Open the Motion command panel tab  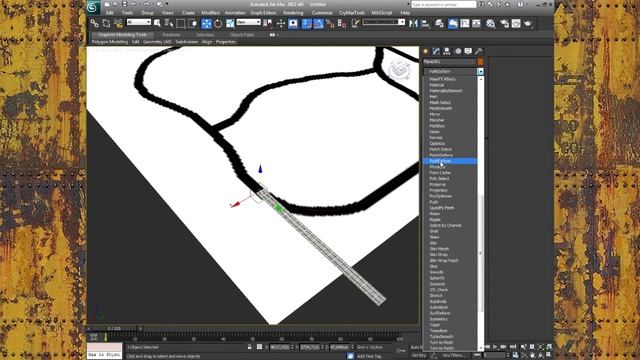[458, 51]
